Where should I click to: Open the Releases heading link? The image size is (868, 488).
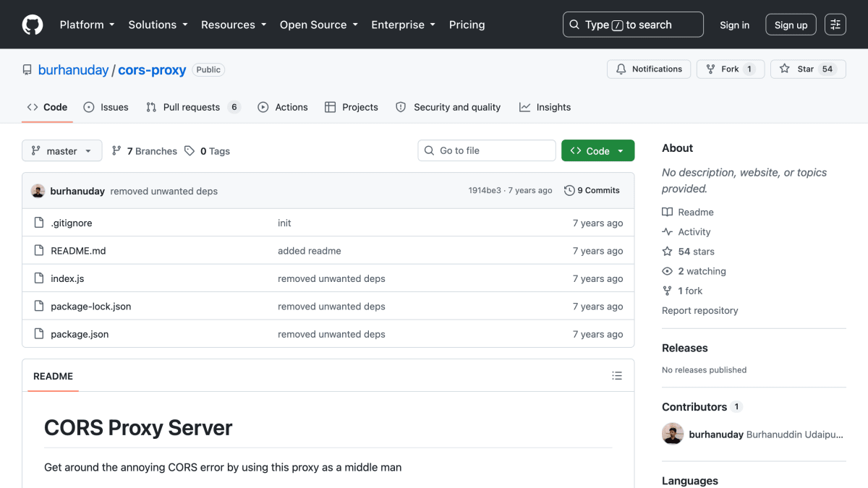684,348
